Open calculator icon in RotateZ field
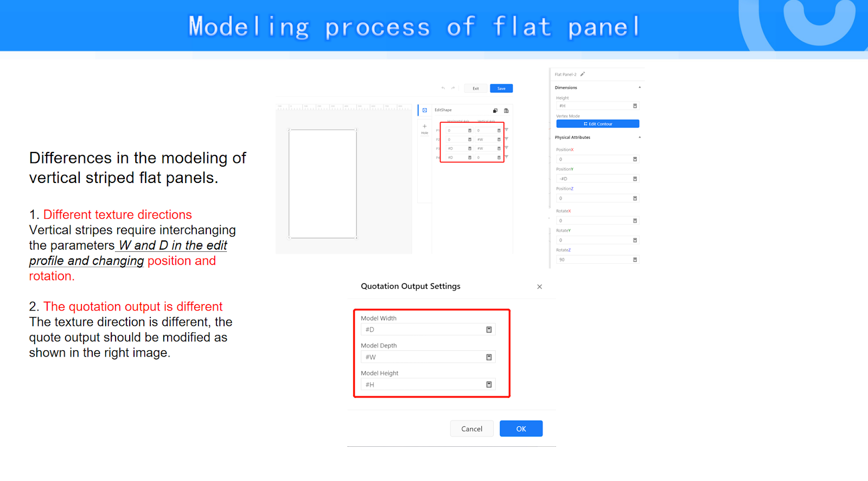This screenshot has width=868, height=481. click(x=635, y=260)
